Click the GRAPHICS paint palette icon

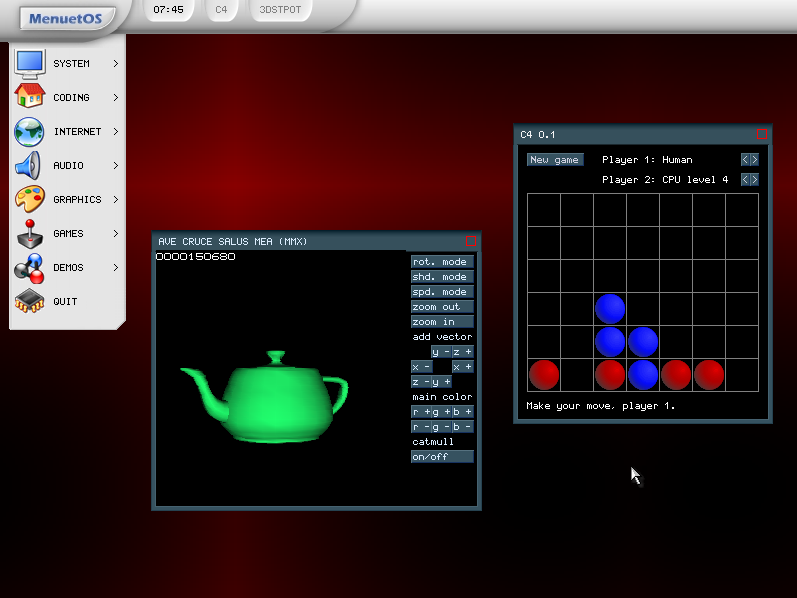click(29, 199)
